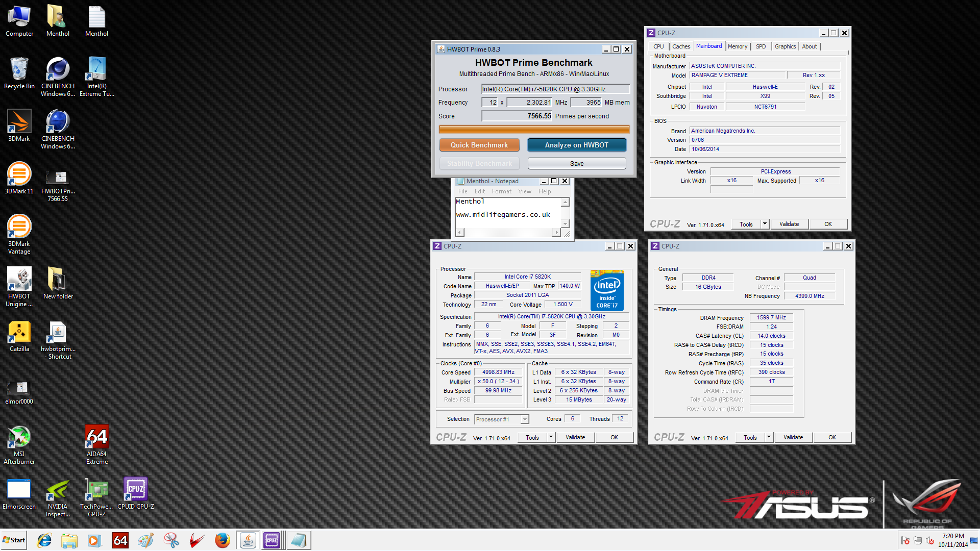Launch NVIDIA Inspector shortcut

pos(58,498)
